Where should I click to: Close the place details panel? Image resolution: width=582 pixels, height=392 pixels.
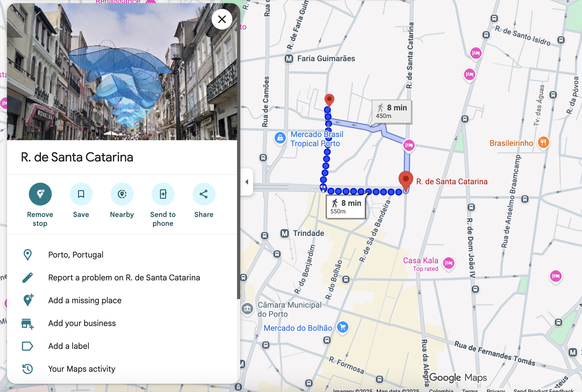(x=222, y=19)
